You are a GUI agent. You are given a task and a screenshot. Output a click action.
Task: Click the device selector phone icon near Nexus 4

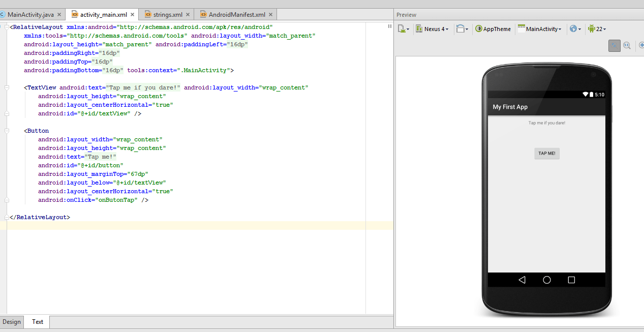coord(419,28)
